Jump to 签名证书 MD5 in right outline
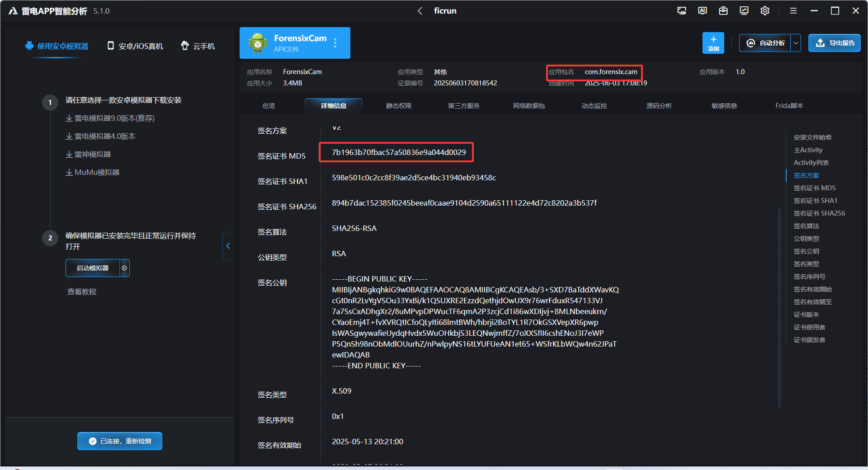Image resolution: width=868 pixels, height=470 pixels. (814, 188)
